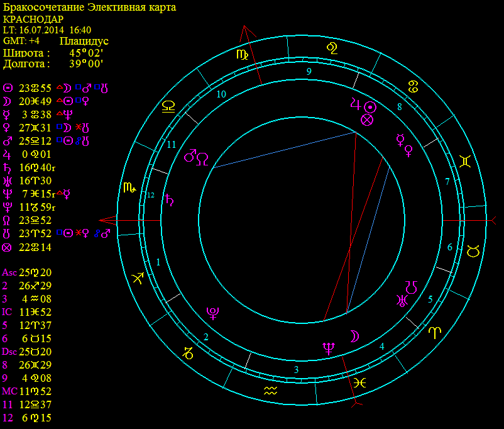This screenshot has width=504, height=429.
Task: Select the Uranus glyph inside the chart wheel
Action: coord(402,301)
